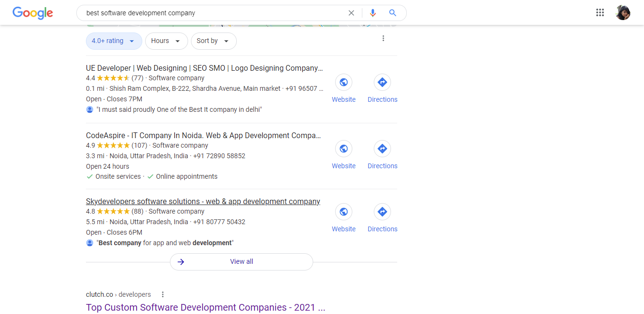
Task: Click Shish Ram Complex address line
Action: [x=204, y=88]
